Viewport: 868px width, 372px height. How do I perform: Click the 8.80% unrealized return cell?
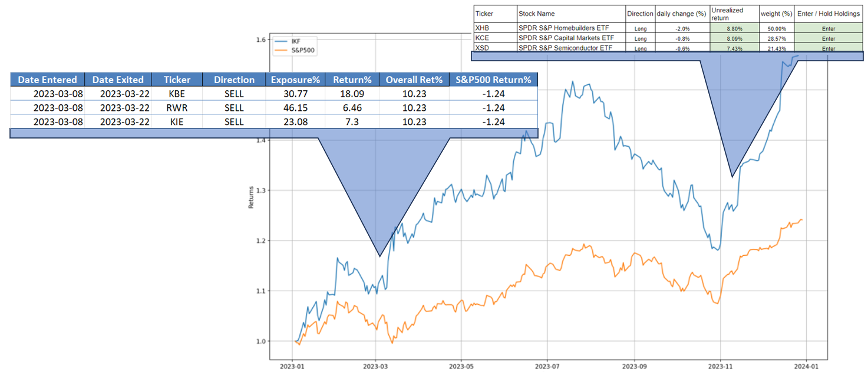[x=734, y=28]
